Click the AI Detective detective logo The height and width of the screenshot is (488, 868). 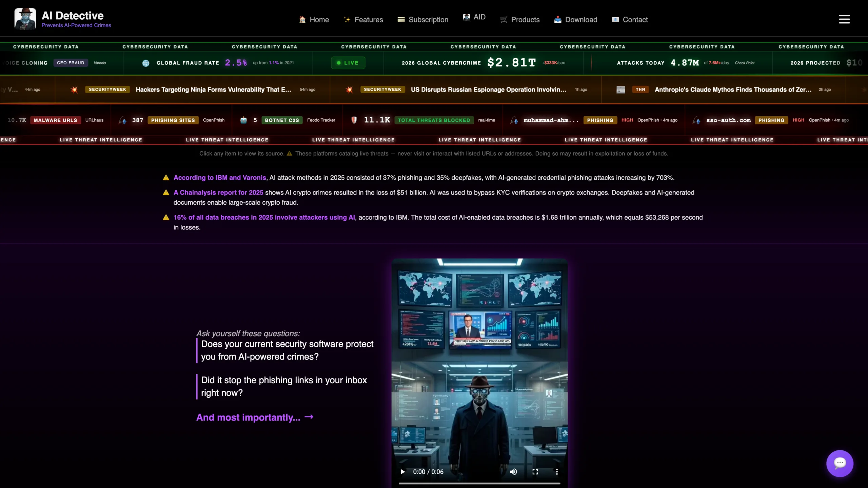point(25,19)
